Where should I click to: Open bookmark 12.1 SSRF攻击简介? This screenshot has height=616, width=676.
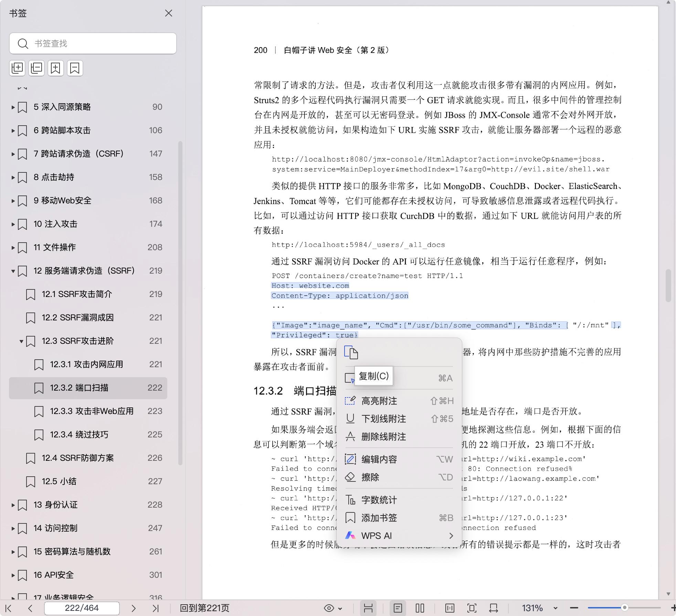point(88,294)
